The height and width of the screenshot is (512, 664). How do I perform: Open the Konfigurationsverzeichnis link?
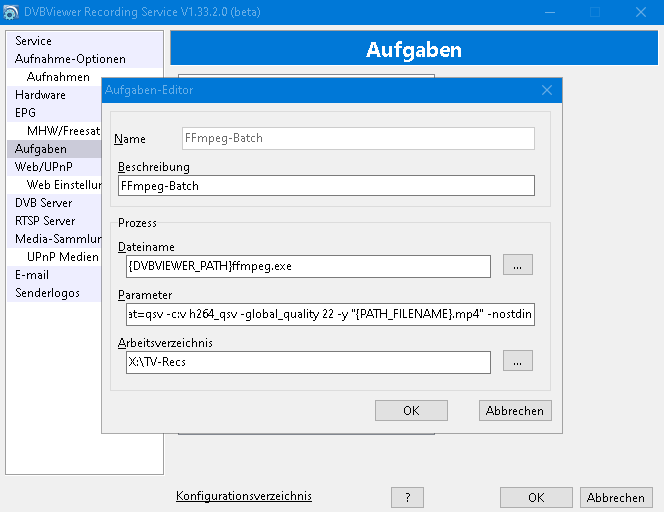point(243,496)
